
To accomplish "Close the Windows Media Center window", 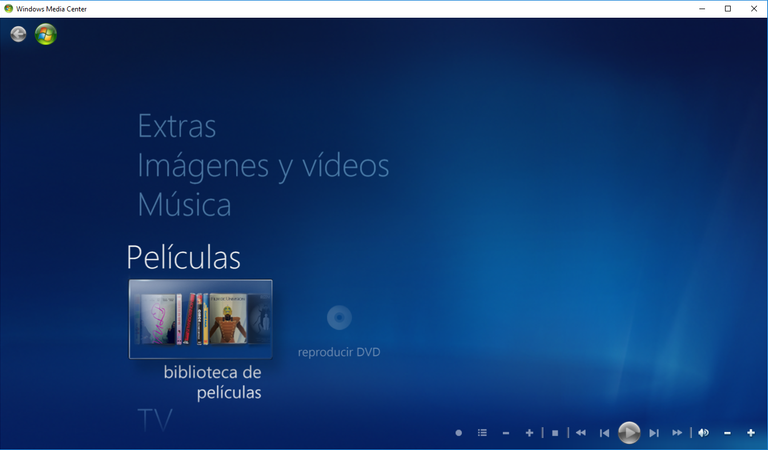I will coord(754,9).
